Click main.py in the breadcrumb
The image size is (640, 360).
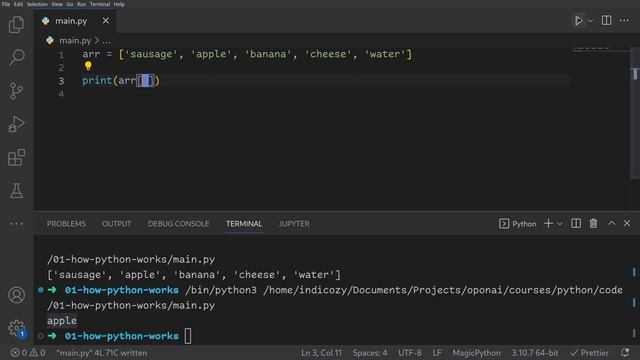[75, 40]
